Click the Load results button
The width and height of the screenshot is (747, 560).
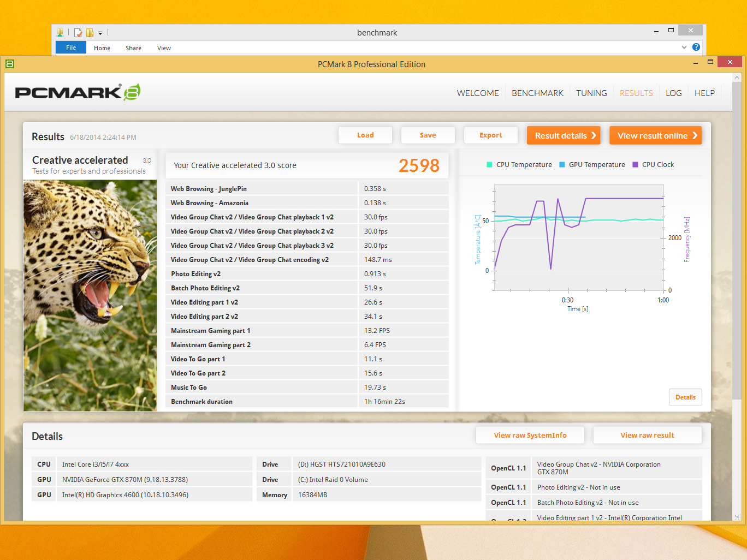[365, 135]
